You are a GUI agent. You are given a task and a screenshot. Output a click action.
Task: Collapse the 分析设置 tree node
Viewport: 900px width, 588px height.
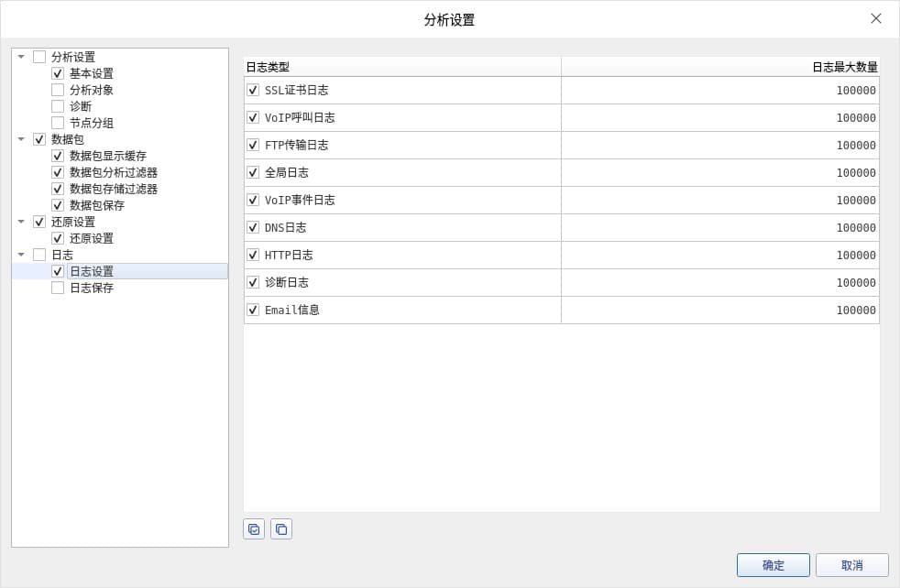21,57
